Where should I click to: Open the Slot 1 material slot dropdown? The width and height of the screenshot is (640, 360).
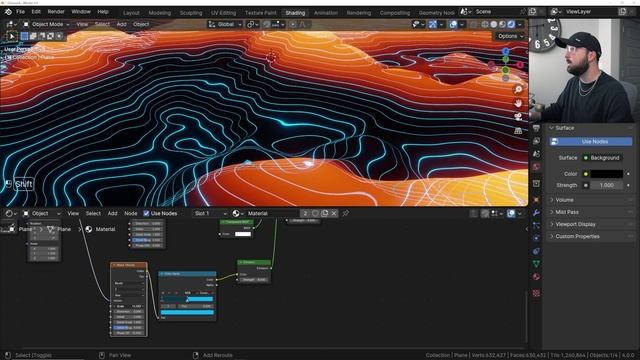(x=210, y=213)
